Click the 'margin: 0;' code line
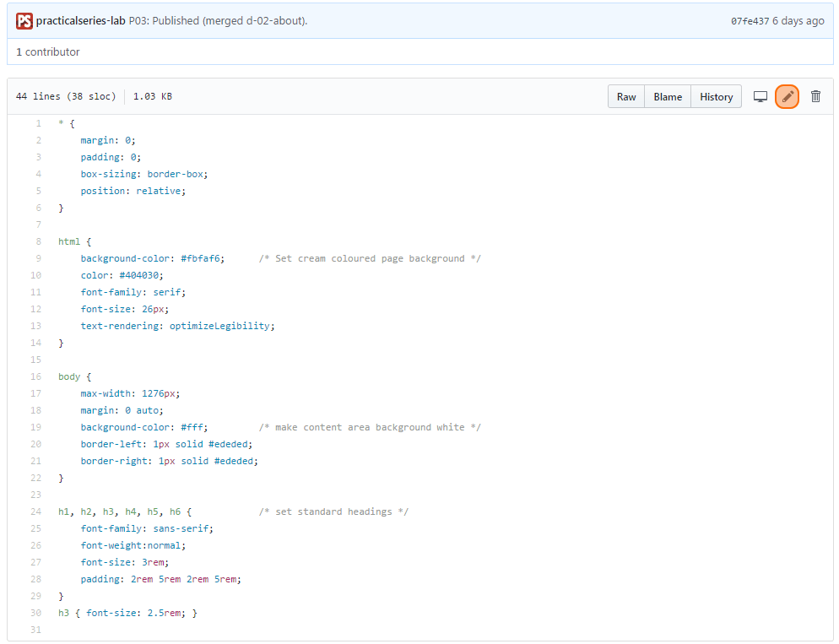The image size is (839, 644). click(x=108, y=140)
